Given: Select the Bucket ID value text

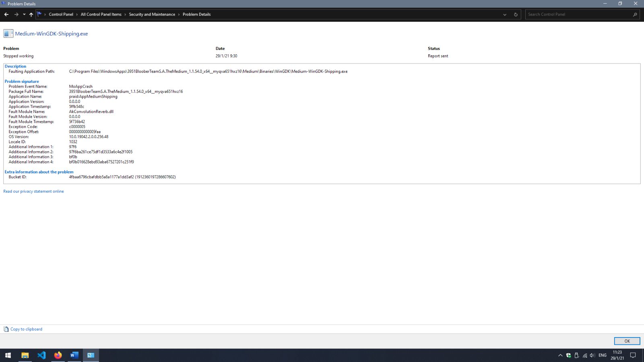Looking at the screenshot, I should point(122,177).
